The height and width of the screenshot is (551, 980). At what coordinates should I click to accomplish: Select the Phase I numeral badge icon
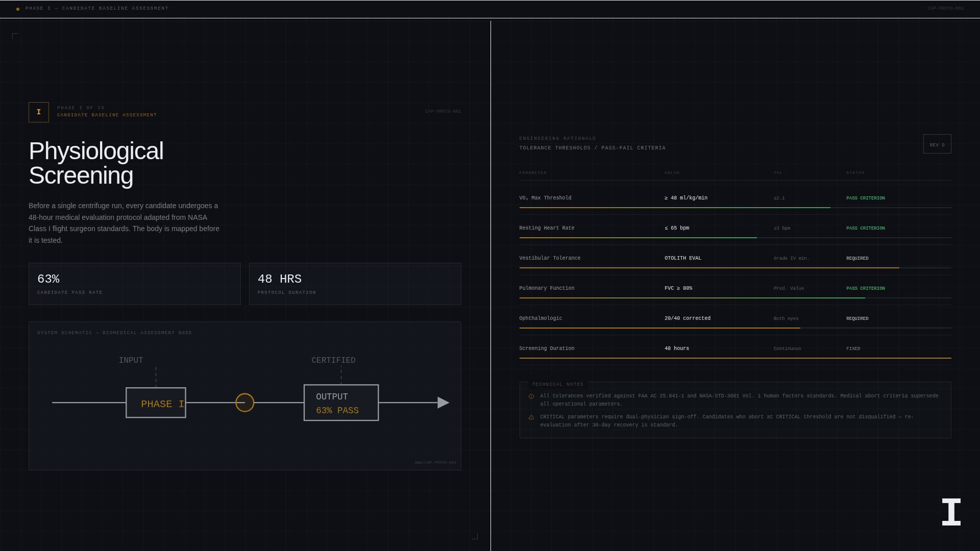pos(39,112)
